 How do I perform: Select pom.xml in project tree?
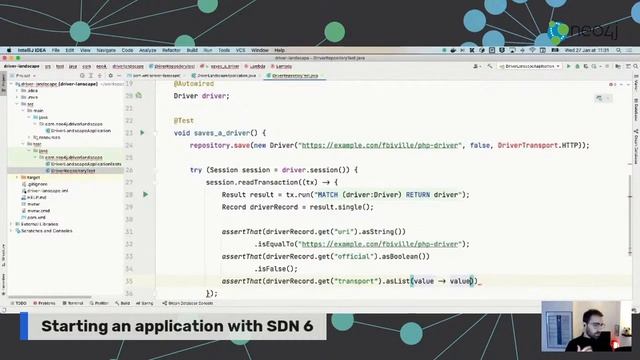tap(33, 218)
